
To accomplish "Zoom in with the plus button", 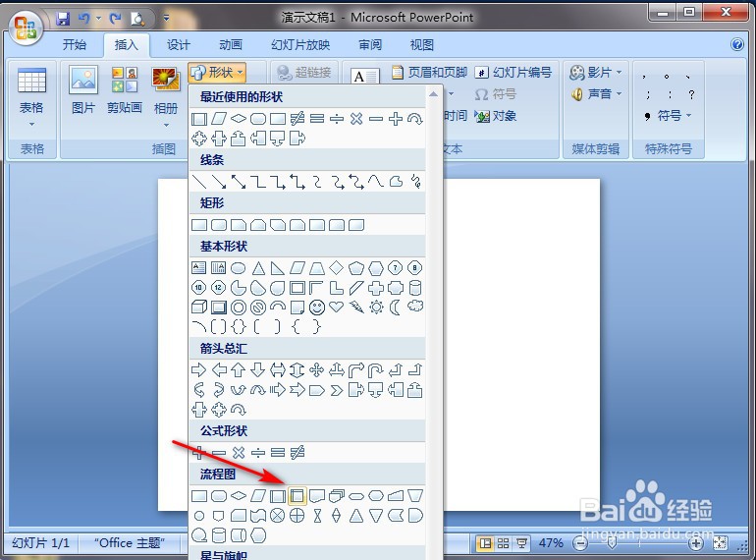I will [x=695, y=544].
